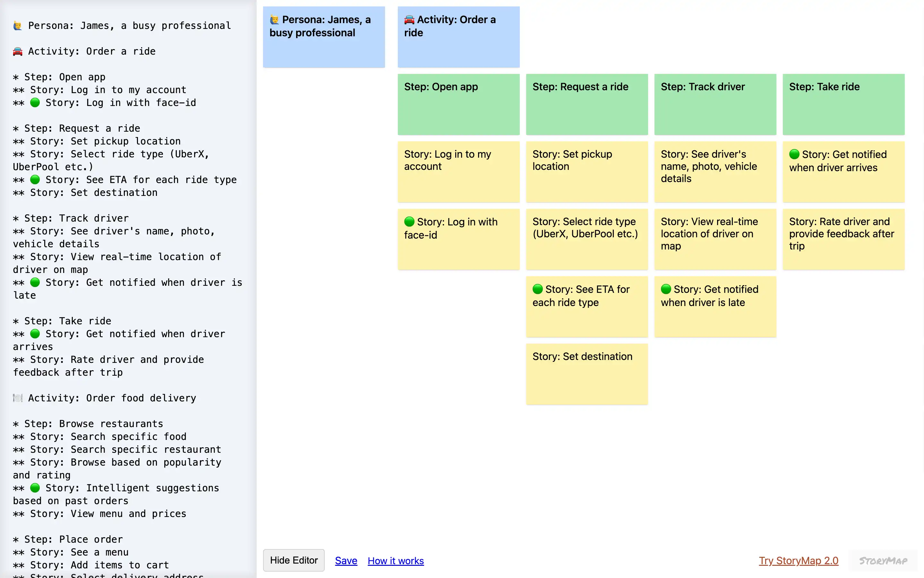Click Story: Get notified when driver arrives card
Image resolution: width=924 pixels, height=578 pixels.
843,172
